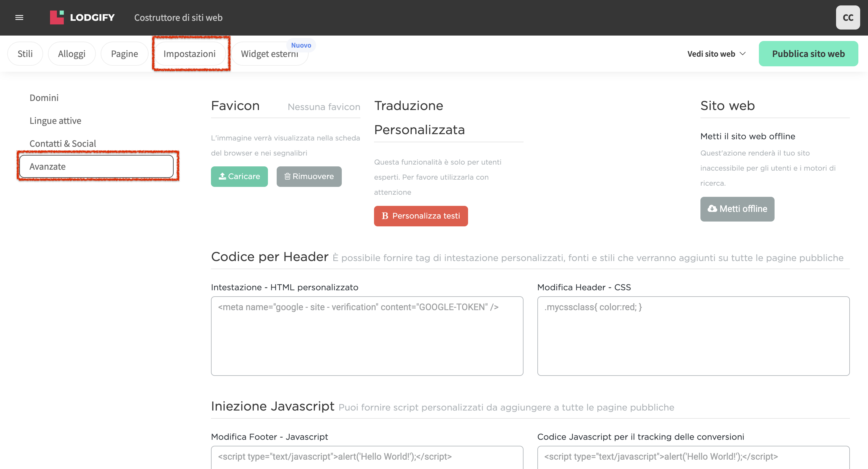Screen dimensions: 868x469
Task: Click the Iniezione Javascript heading
Action: [272, 406]
